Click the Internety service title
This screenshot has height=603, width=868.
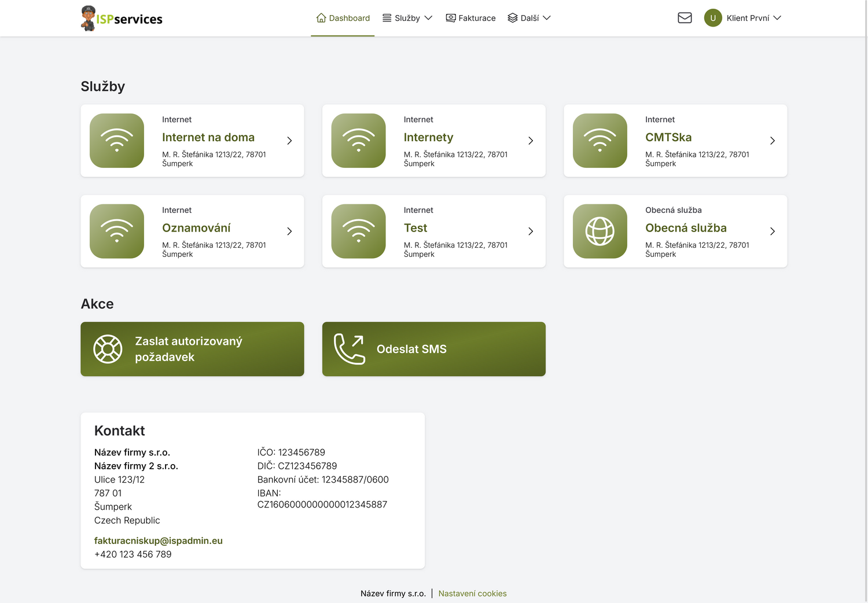[428, 137]
